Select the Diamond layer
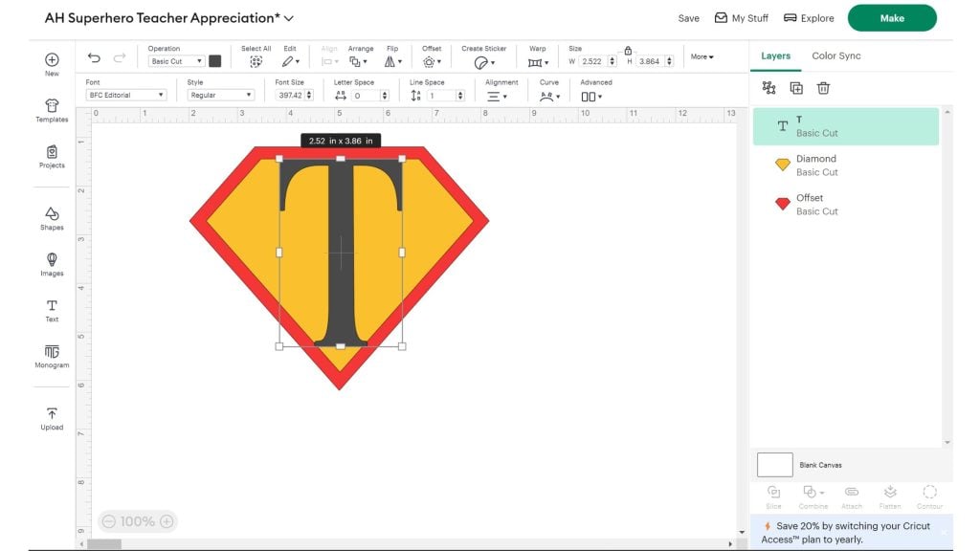 click(846, 165)
